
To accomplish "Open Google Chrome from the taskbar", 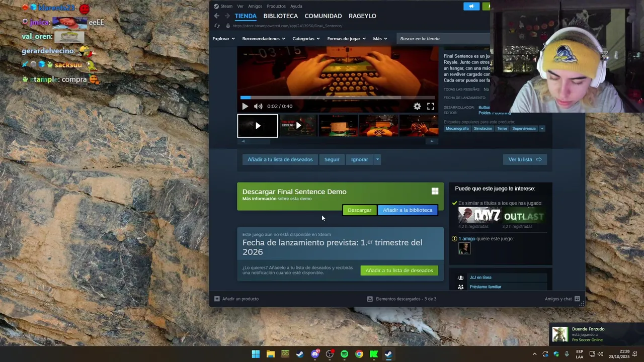I will coord(359,354).
